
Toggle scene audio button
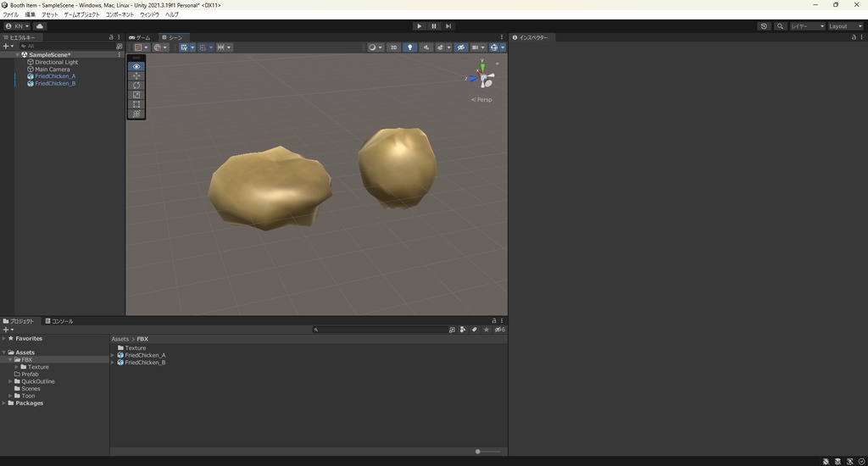click(x=426, y=47)
